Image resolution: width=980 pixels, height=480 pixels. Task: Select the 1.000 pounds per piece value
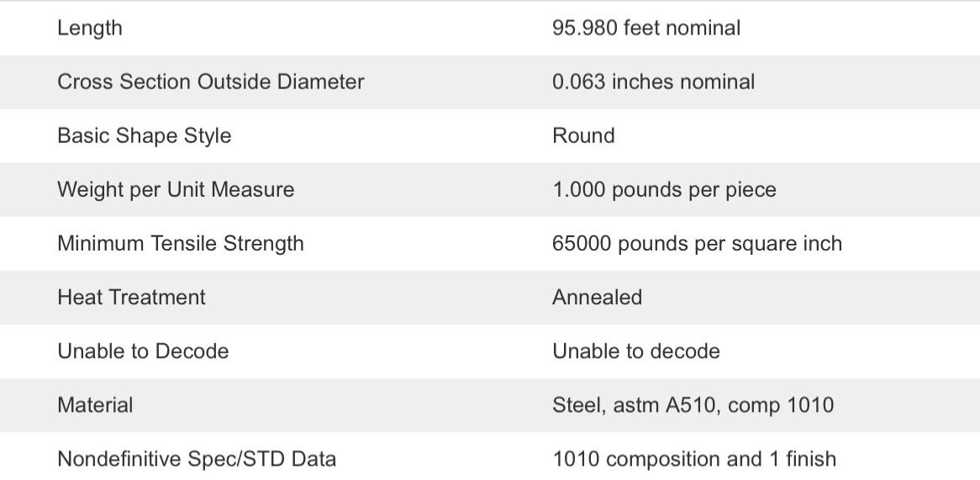[x=664, y=189]
